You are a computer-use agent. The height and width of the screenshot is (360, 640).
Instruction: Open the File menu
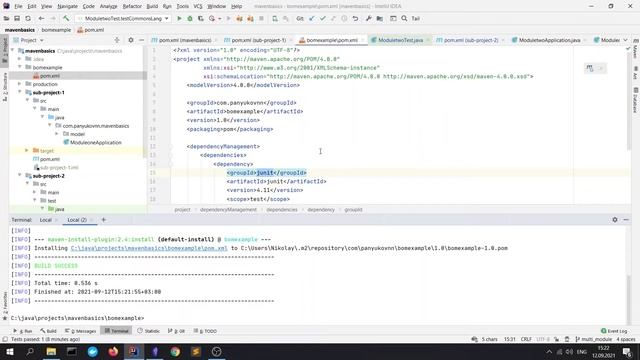(18, 6)
